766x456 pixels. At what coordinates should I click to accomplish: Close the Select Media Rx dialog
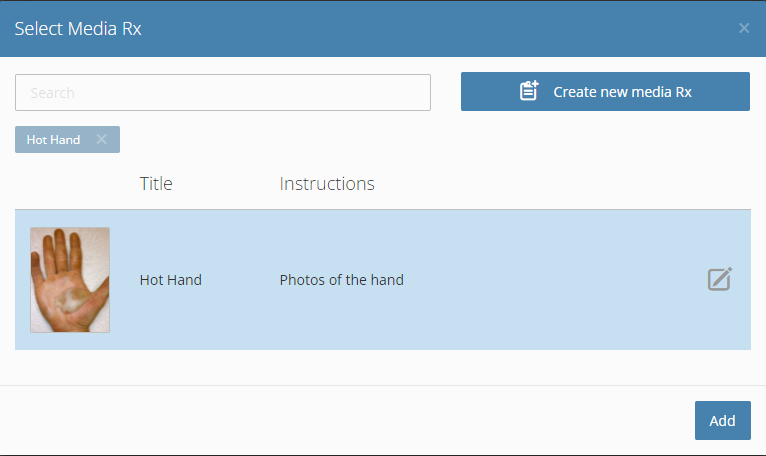[744, 28]
